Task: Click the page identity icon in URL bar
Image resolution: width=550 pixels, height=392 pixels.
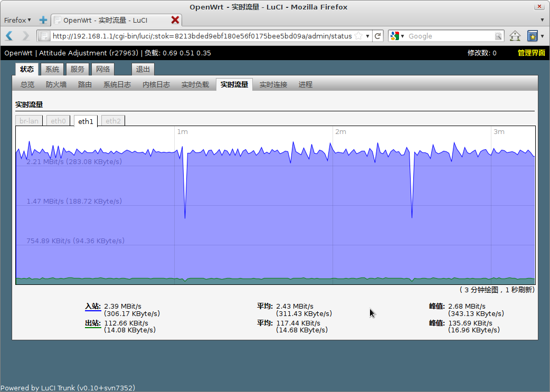Action: tap(45, 36)
